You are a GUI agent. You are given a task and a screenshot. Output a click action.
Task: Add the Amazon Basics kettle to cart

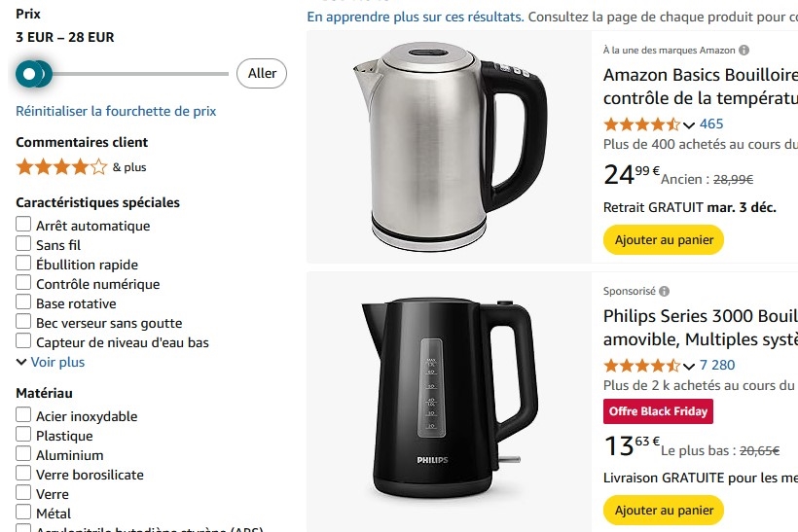(664, 239)
